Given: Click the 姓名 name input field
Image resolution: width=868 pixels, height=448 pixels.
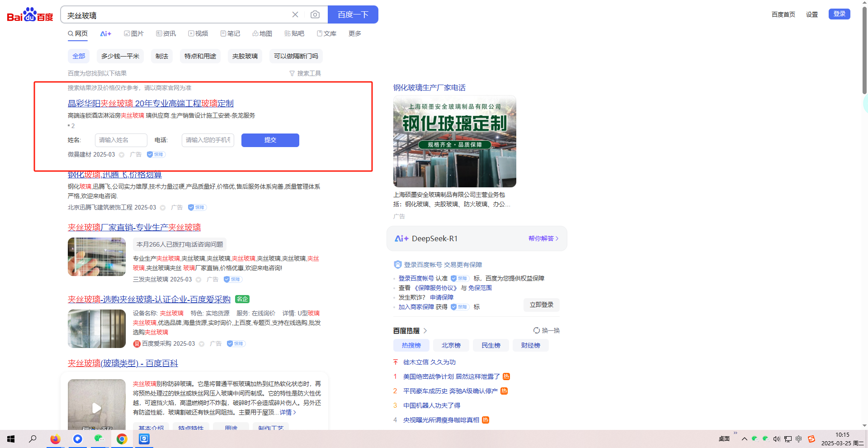Looking at the screenshot, I should 121,140.
